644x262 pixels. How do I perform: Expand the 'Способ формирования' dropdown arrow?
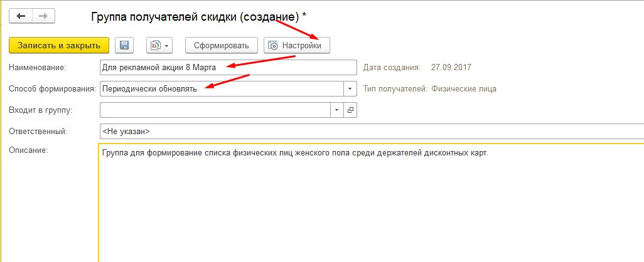(350, 89)
